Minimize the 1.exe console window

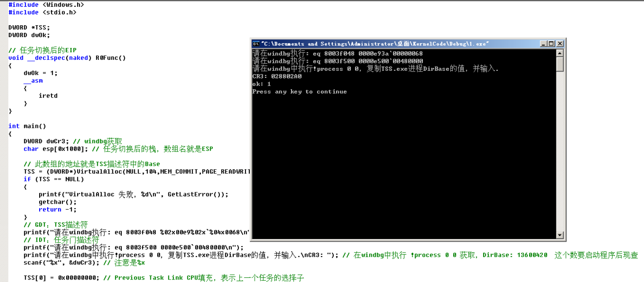click(x=542, y=43)
